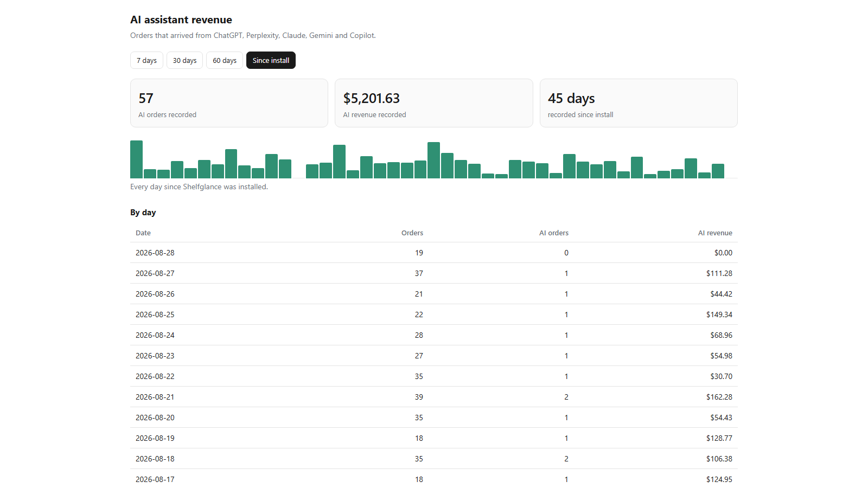868x488 pixels.
Task: Open the 57 AI orders recorded card
Action: point(229,103)
